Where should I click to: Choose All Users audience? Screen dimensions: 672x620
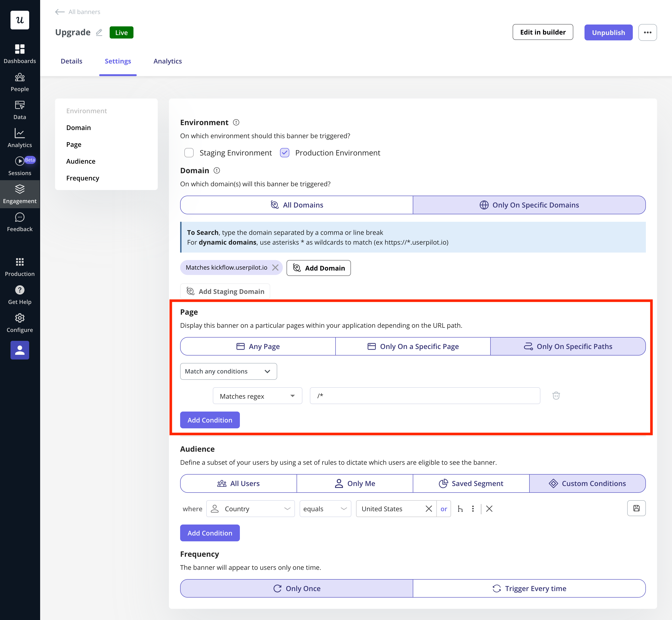pyautogui.click(x=238, y=483)
